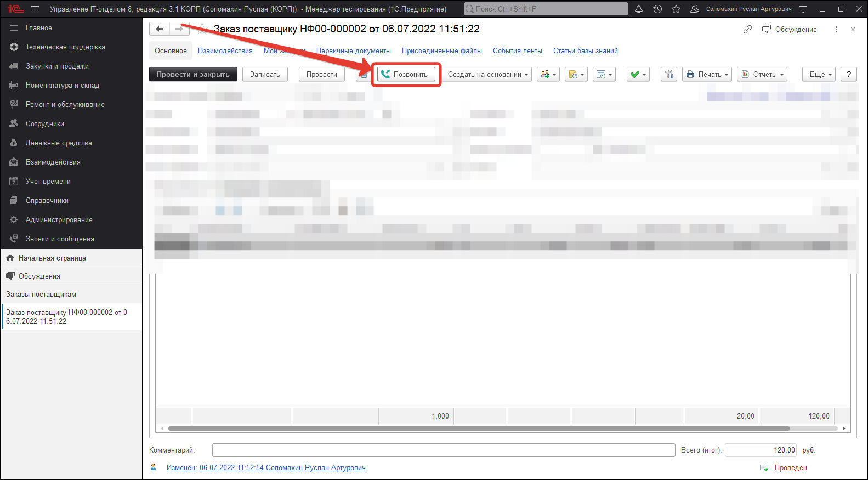Screen dimensions: 868x480
Task: Add this order to favorites star
Action: click(203, 29)
